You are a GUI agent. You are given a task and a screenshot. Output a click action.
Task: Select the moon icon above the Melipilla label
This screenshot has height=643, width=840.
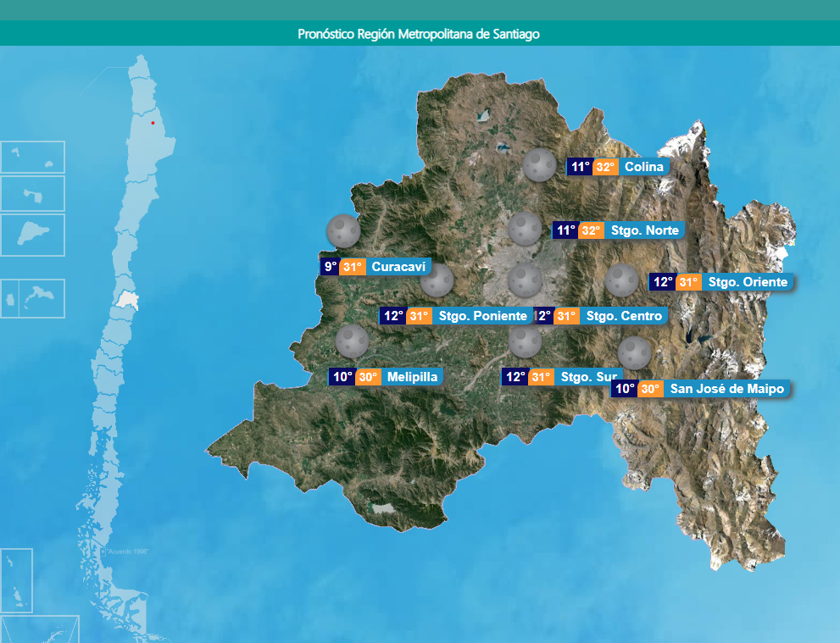[352, 341]
